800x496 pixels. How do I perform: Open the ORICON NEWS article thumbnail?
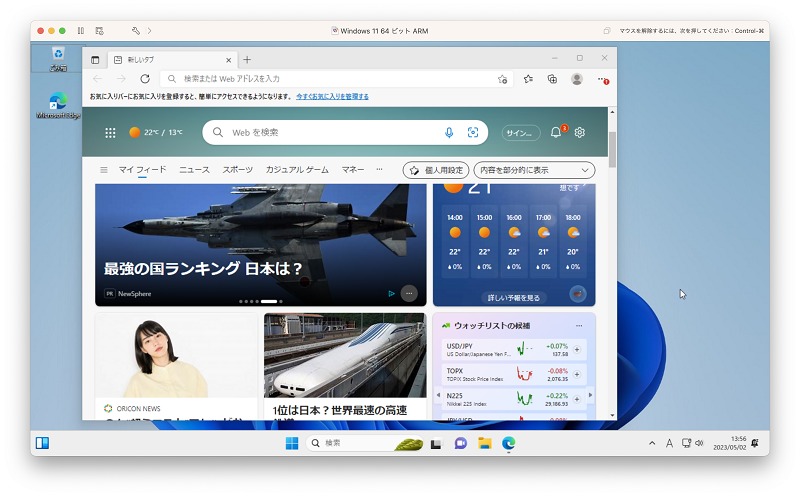click(176, 355)
